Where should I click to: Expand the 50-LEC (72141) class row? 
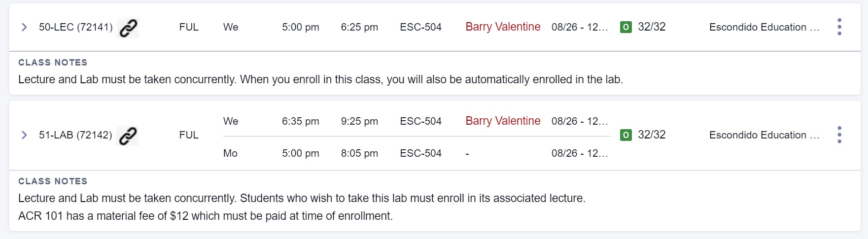[24, 27]
